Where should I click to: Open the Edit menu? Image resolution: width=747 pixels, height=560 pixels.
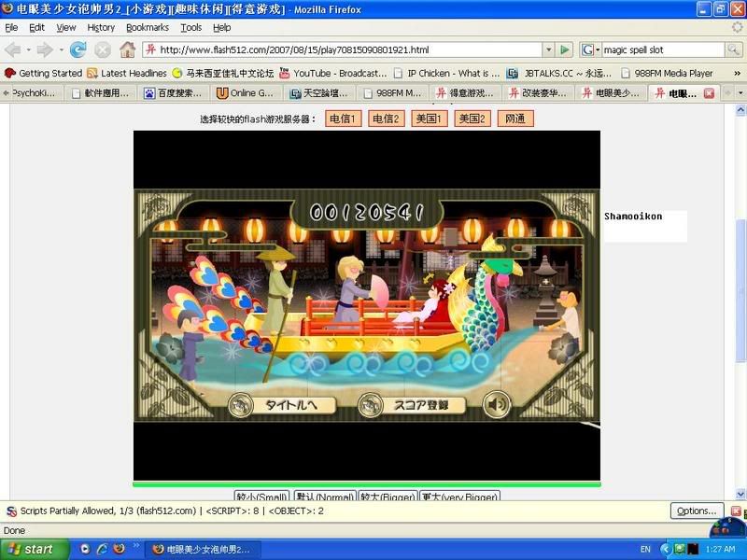(36, 28)
